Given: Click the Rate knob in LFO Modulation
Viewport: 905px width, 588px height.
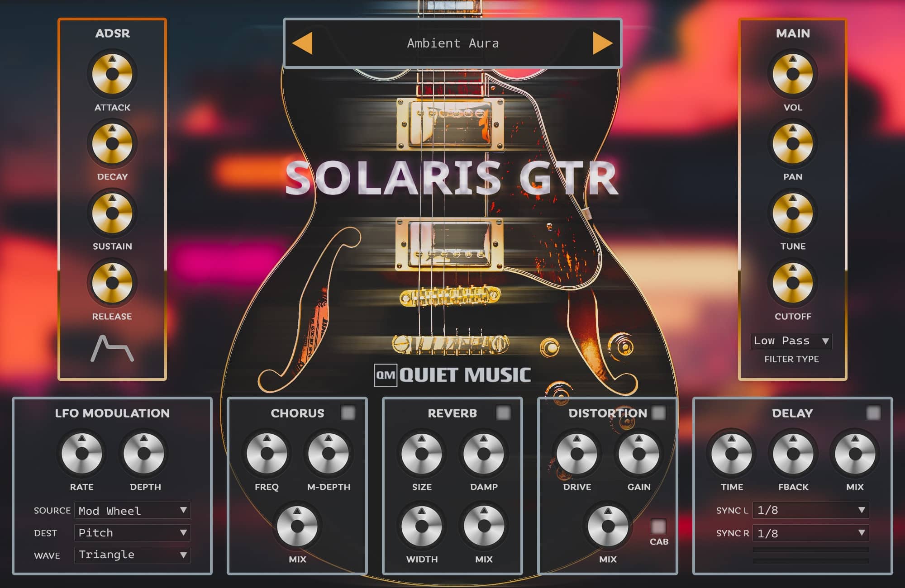Looking at the screenshot, I should click(x=82, y=453).
